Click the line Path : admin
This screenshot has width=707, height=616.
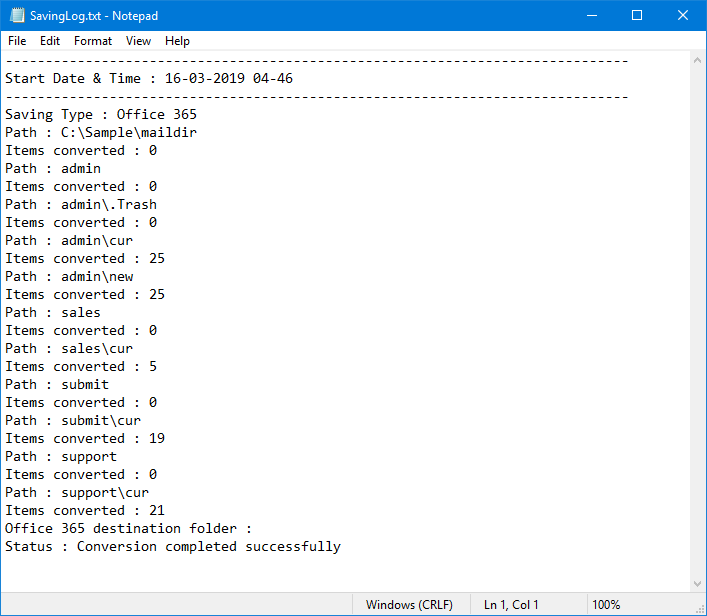tap(53, 169)
